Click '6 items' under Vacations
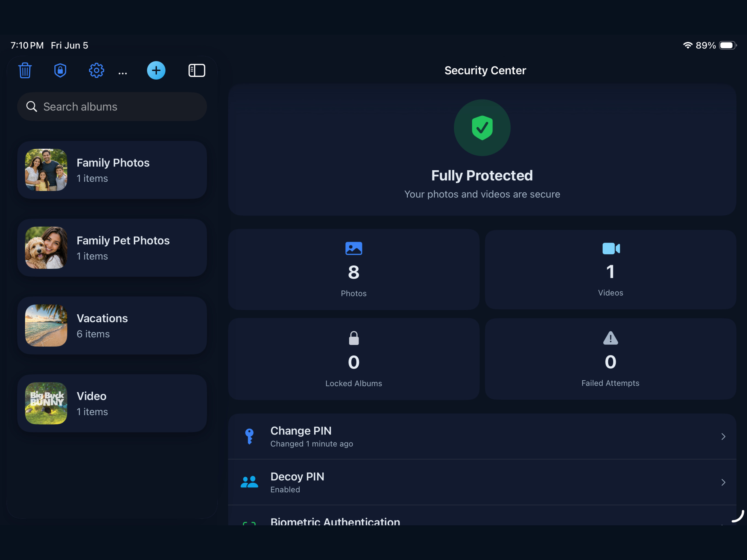This screenshot has width=747, height=560. (x=93, y=334)
